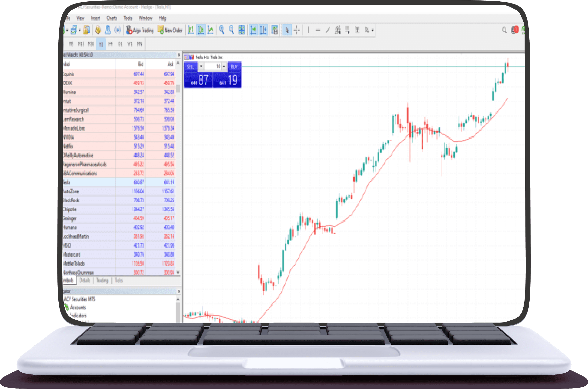Open the View menu
The width and height of the screenshot is (588, 389).
coord(81,18)
